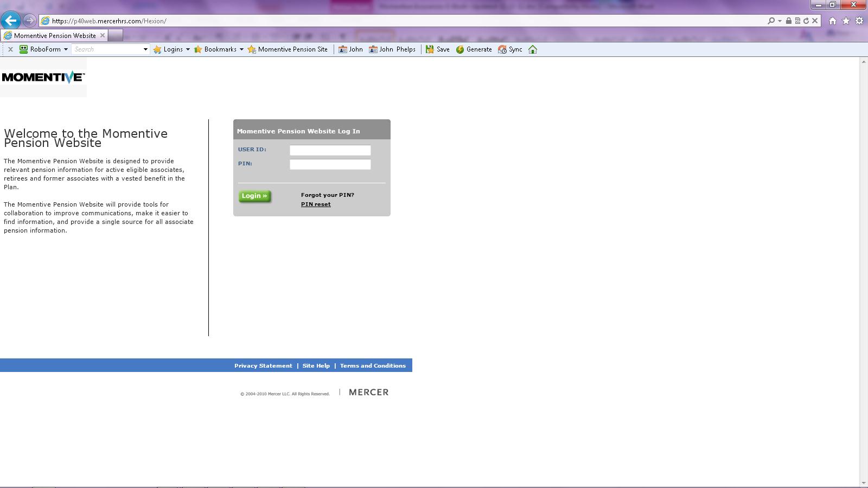Open the RoboForm menu dropdown
This screenshot has width=868, height=488.
click(43, 49)
